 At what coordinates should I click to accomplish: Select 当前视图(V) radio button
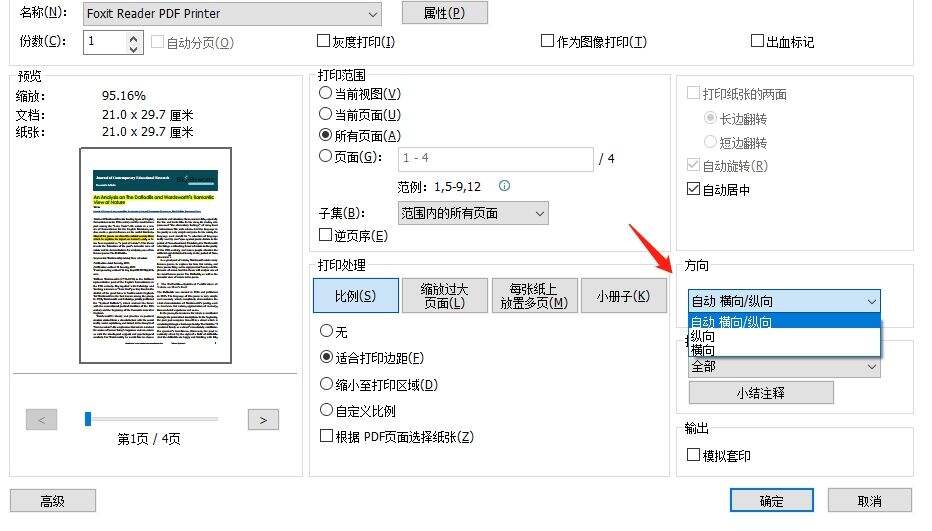[x=325, y=93]
